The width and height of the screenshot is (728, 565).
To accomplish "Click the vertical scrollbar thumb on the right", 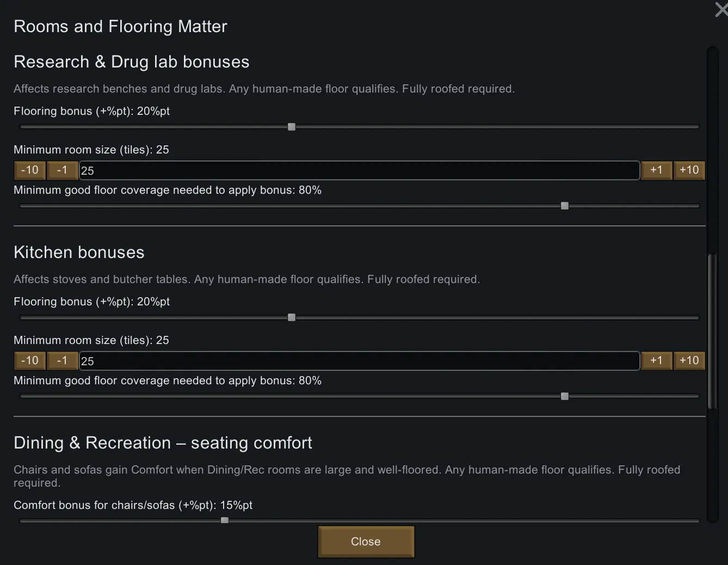I will coord(712,332).
